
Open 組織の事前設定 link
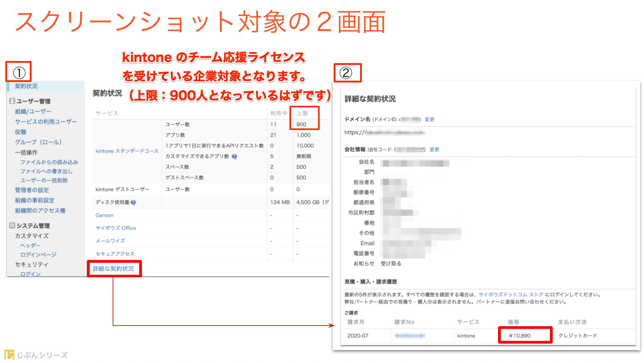tap(35, 200)
